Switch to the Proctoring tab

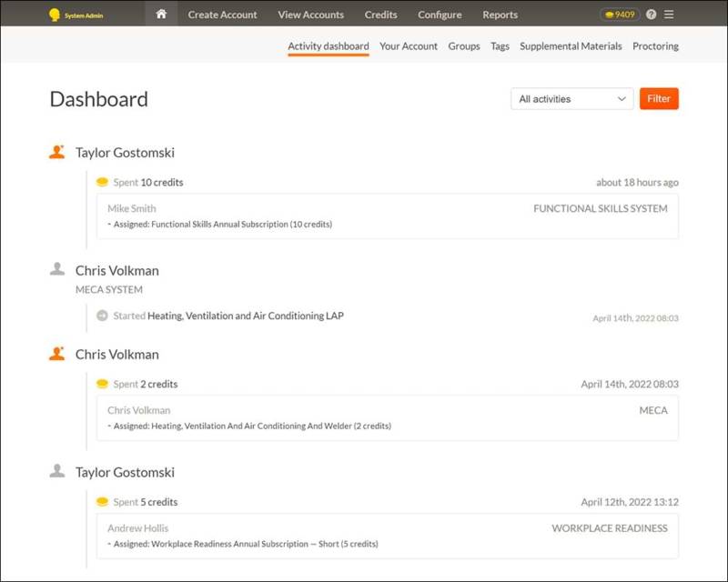(655, 46)
